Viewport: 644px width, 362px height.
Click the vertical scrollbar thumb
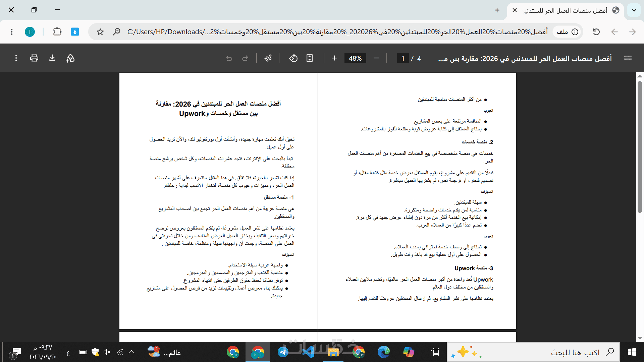pyautogui.click(x=640, y=146)
